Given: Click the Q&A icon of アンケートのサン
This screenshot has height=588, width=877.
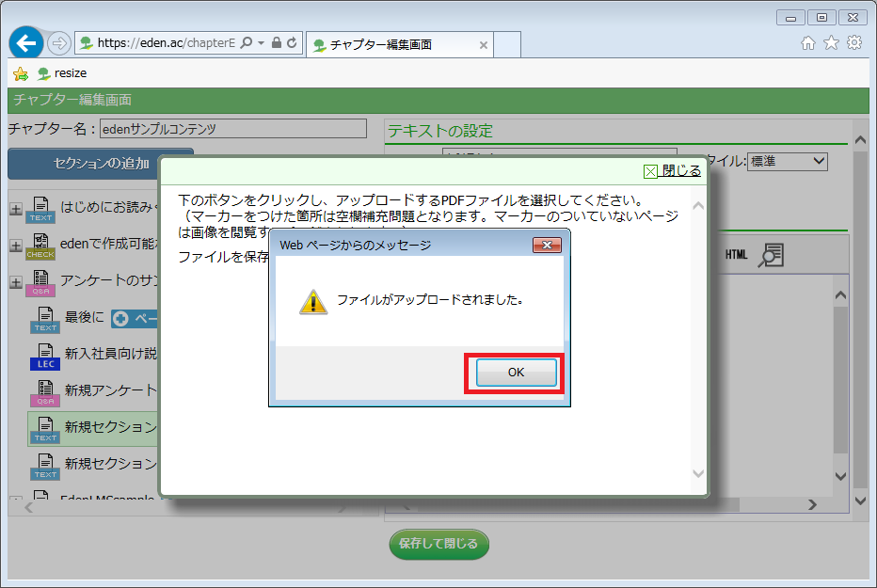Looking at the screenshot, I should (40, 283).
